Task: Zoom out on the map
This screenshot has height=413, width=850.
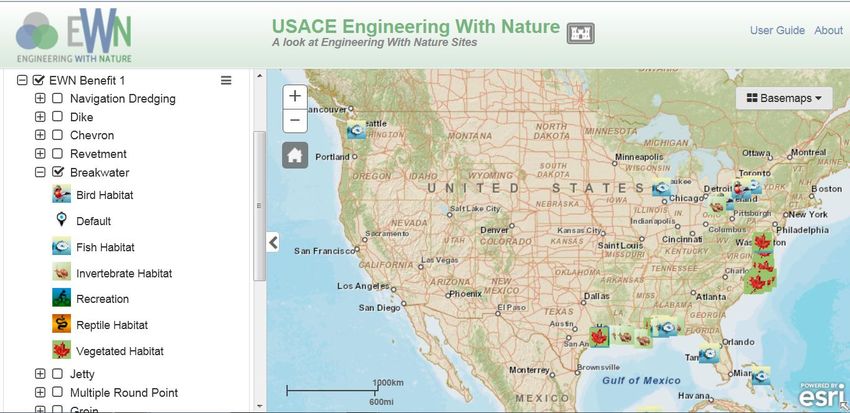Action: [x=295, y=120]
